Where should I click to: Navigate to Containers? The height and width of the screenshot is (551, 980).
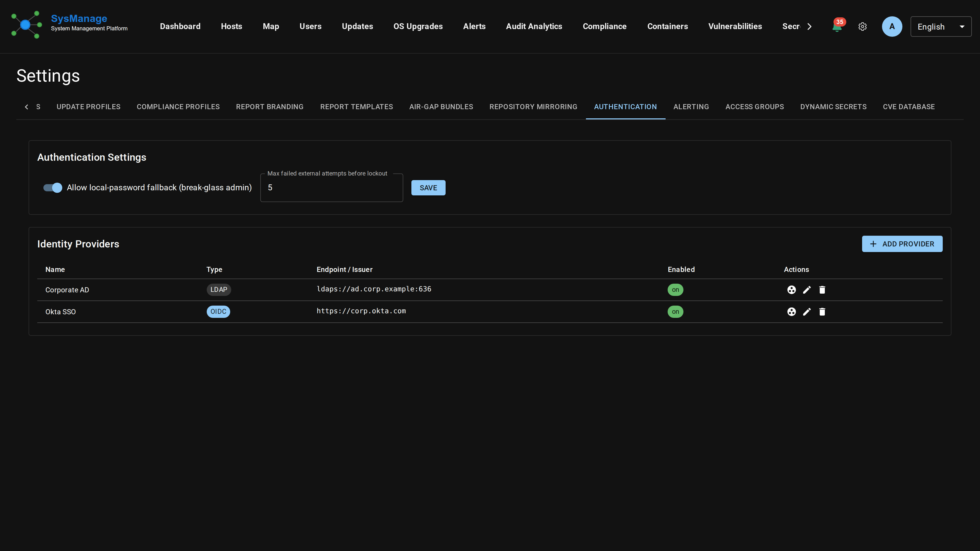(x=667, y=26)
